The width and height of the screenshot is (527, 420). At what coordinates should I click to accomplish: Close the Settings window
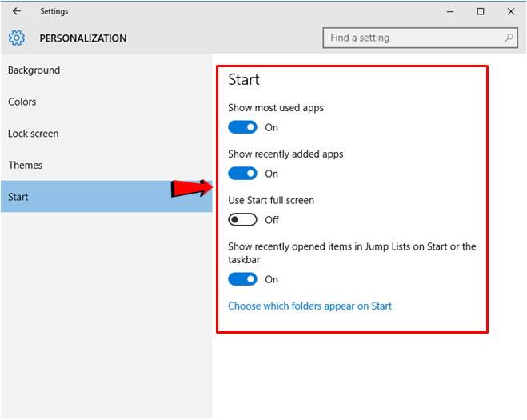510,12
